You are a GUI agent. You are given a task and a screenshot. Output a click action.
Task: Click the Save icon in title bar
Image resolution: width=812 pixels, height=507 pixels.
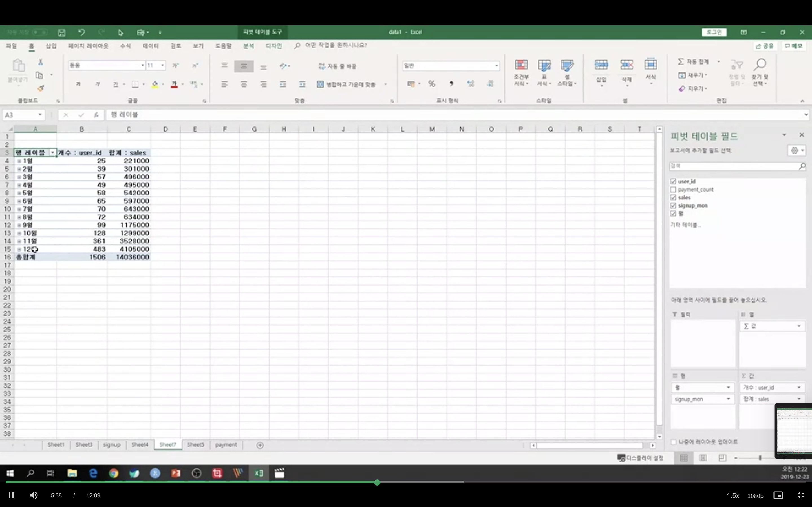click(x=61, y=32)
